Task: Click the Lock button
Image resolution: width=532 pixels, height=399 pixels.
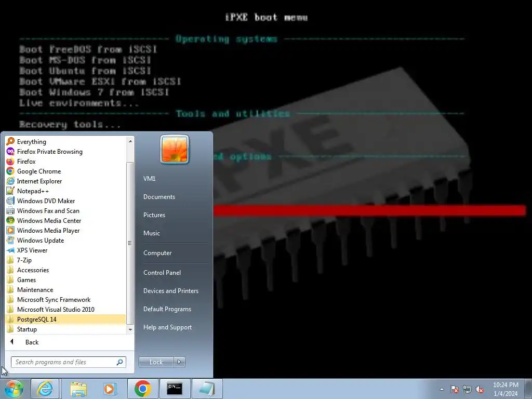Action: [156, 362]
